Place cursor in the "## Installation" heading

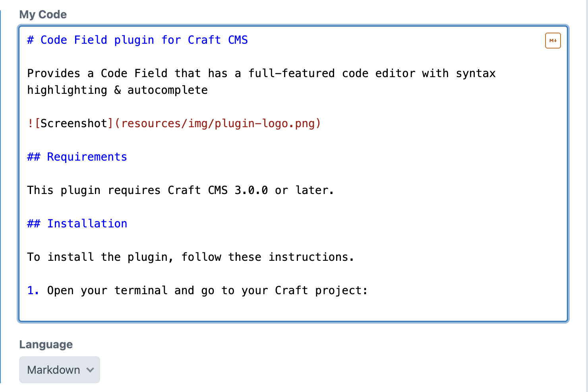(x=87, y=224)
